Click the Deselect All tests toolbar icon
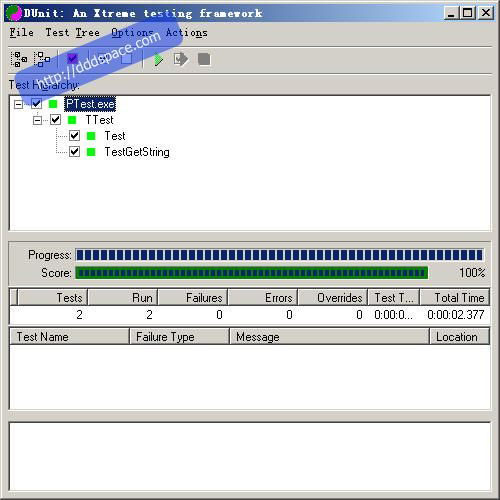The width and height of the screenshot is (500, 500). (x=42, y=59)
